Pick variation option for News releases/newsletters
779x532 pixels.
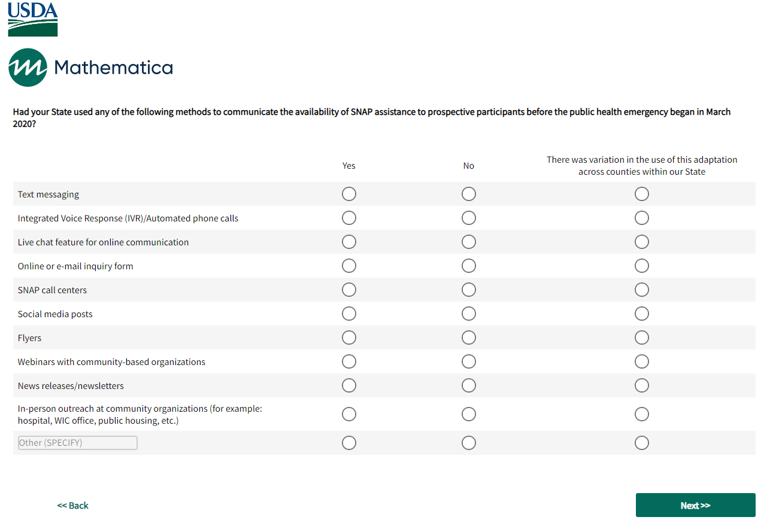(642, 385)
